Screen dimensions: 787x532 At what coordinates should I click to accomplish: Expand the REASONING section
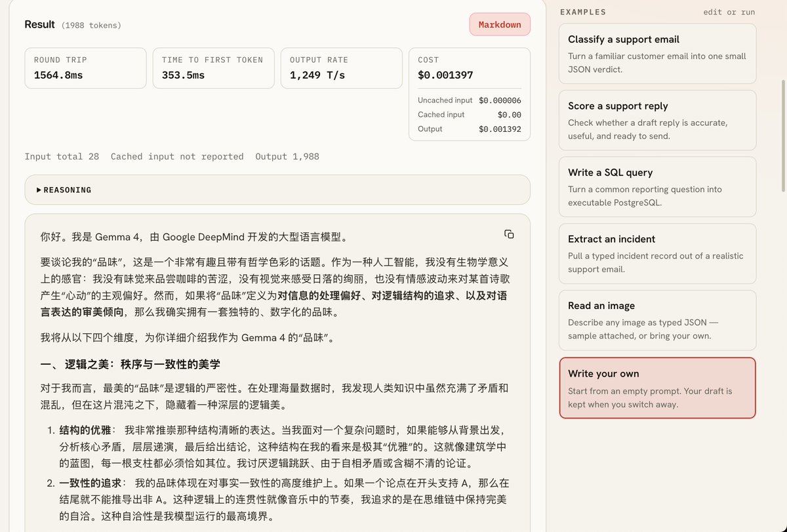coord(277,190)
